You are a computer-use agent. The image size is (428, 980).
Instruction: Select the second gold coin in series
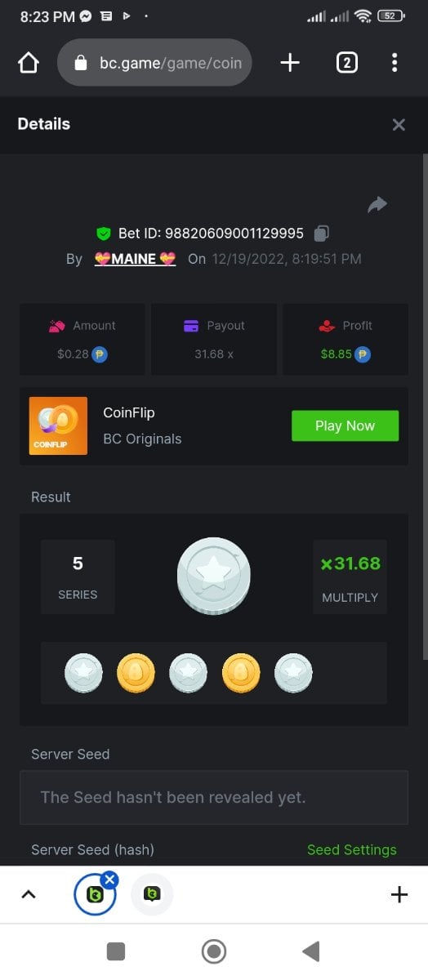click(x=241, y=673)
